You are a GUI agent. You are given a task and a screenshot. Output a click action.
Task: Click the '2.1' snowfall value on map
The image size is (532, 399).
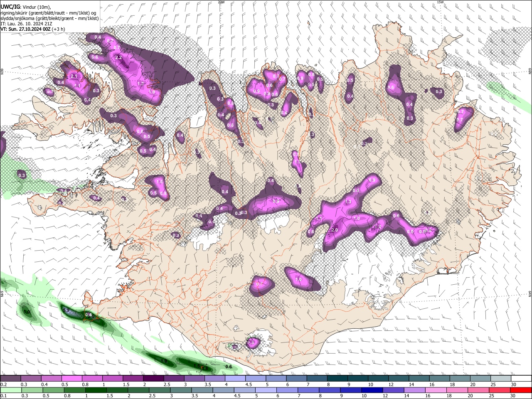[74, 76]
